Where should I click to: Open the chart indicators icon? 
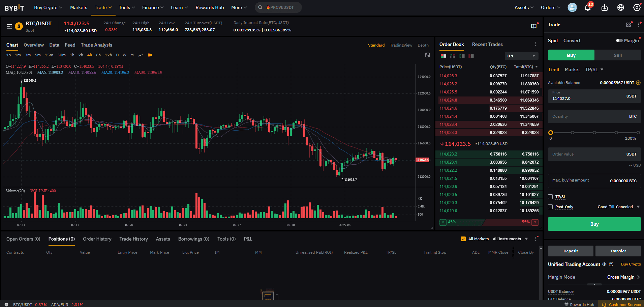coord(150,55)
